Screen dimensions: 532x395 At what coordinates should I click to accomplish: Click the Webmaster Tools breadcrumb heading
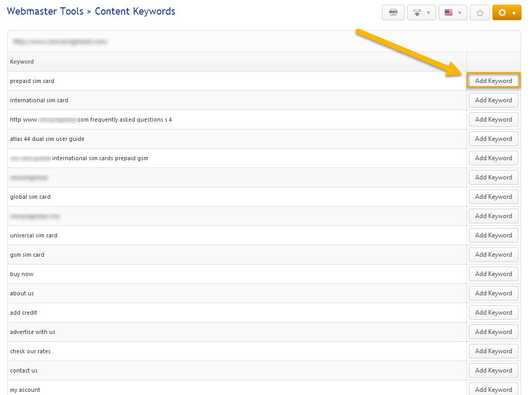coord(45,11)
